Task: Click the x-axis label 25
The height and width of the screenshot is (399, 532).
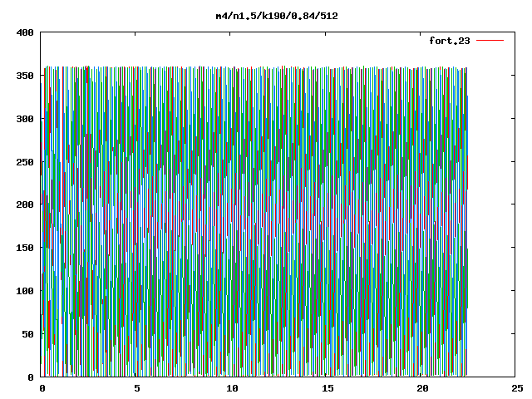Action: [x=517, y=388]
